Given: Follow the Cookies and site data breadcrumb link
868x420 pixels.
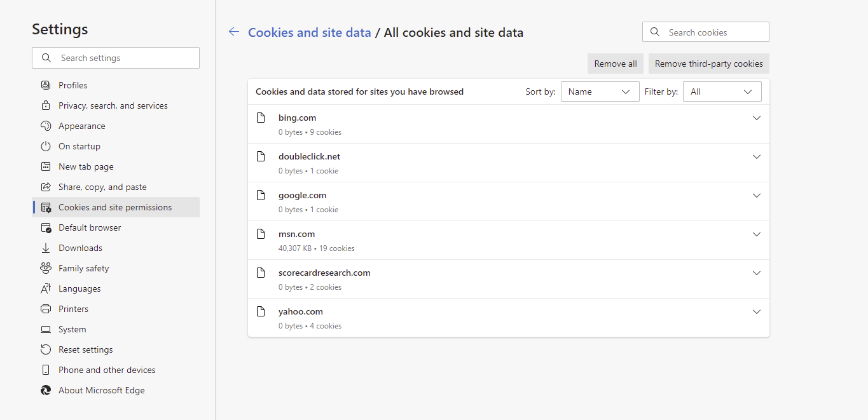Looking at the screenshot, I should pyautogui.click(x=309, y=32).
